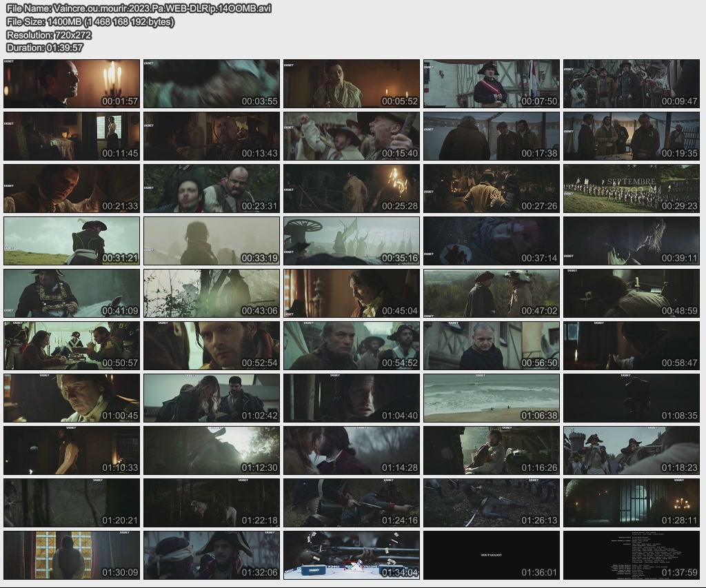
Task: Select the horse rider frame at 00:31:21
Action: [72, 241]
